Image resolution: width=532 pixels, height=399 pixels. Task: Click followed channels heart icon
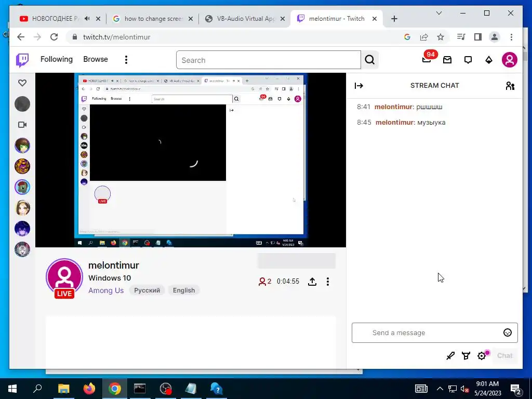(22, 83)
